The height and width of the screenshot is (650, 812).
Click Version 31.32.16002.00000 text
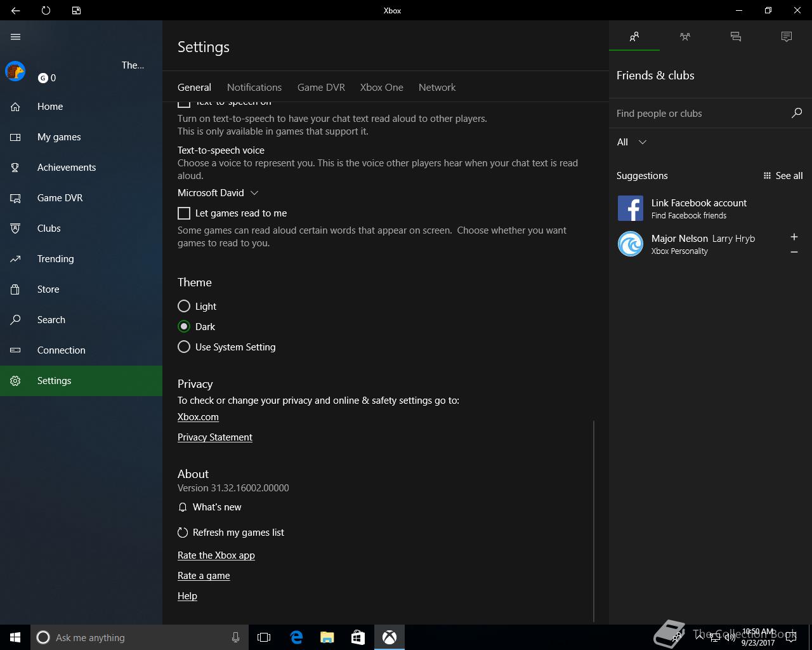(x=233, y=488)
